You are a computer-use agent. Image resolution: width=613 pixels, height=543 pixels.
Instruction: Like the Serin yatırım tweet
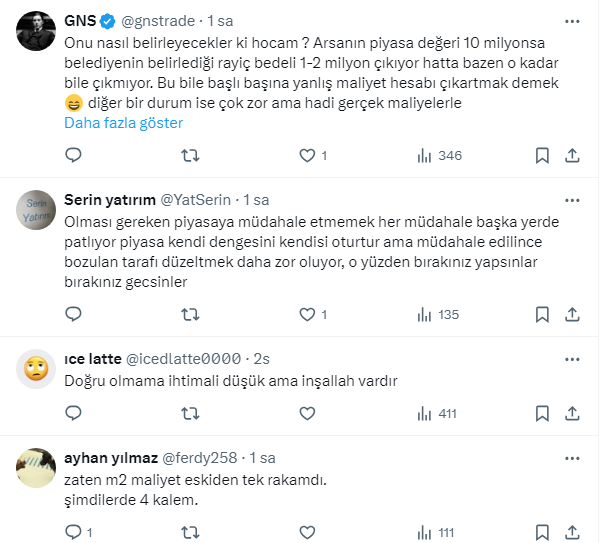[x=307, y=314]
